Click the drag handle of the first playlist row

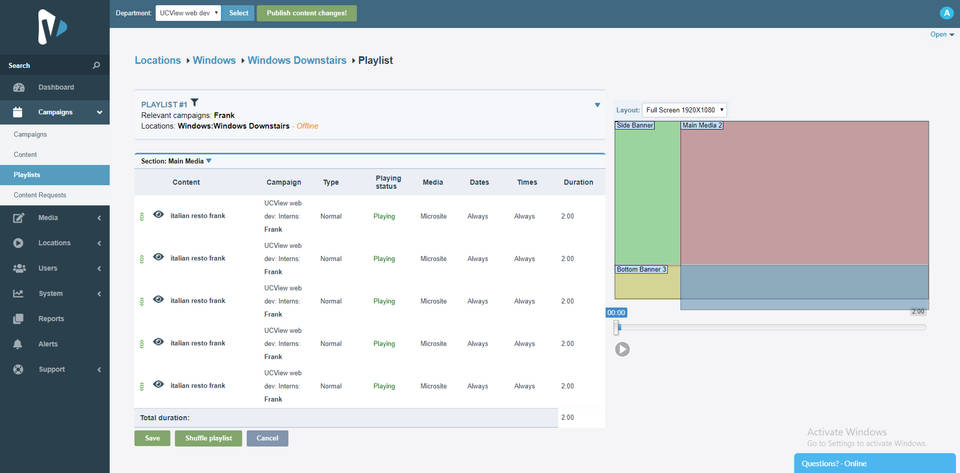pyautogui.click(x=142, y=215)
